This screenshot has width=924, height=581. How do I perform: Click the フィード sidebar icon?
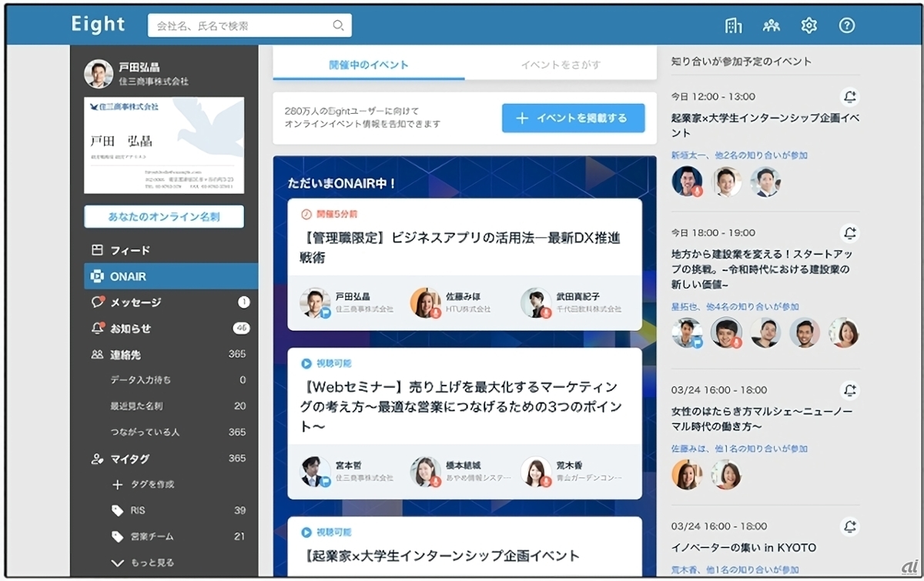[x=97, y=250]
